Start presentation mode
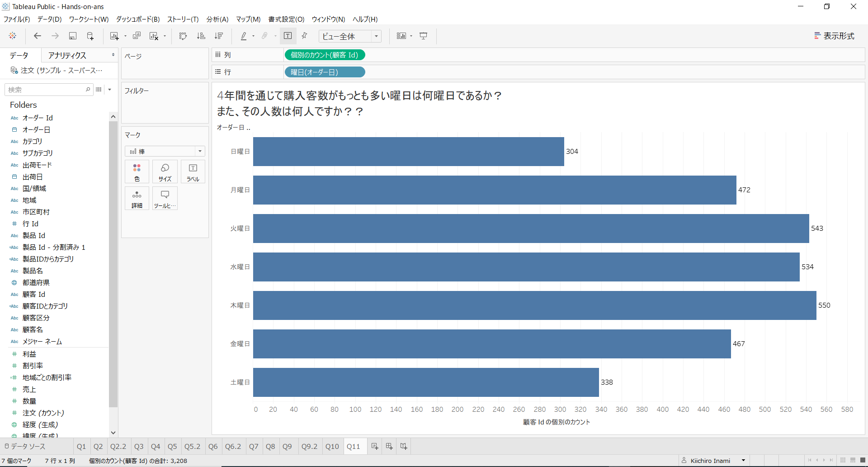Viewport: 868px width, 467px height. (424, 36)
